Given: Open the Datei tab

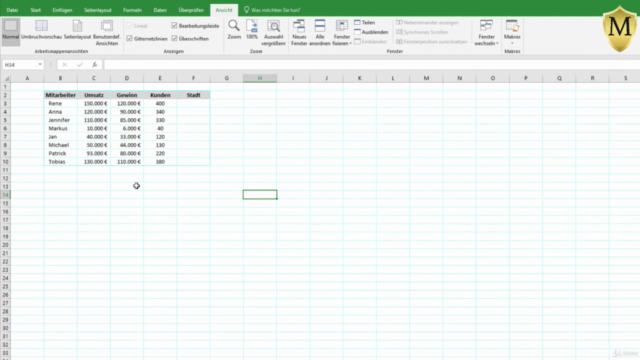Looking at the screenshot, I should pos(12,10).
